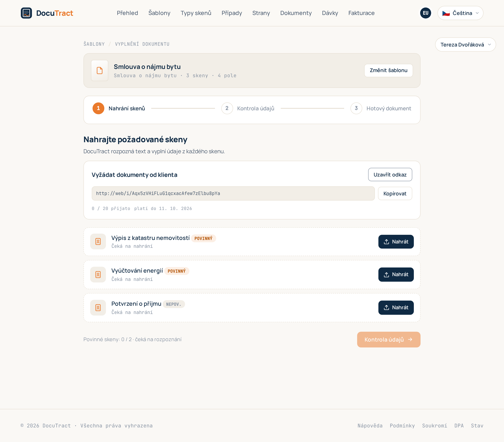
Task: Click the Czech flag icon
Action: 446,13
